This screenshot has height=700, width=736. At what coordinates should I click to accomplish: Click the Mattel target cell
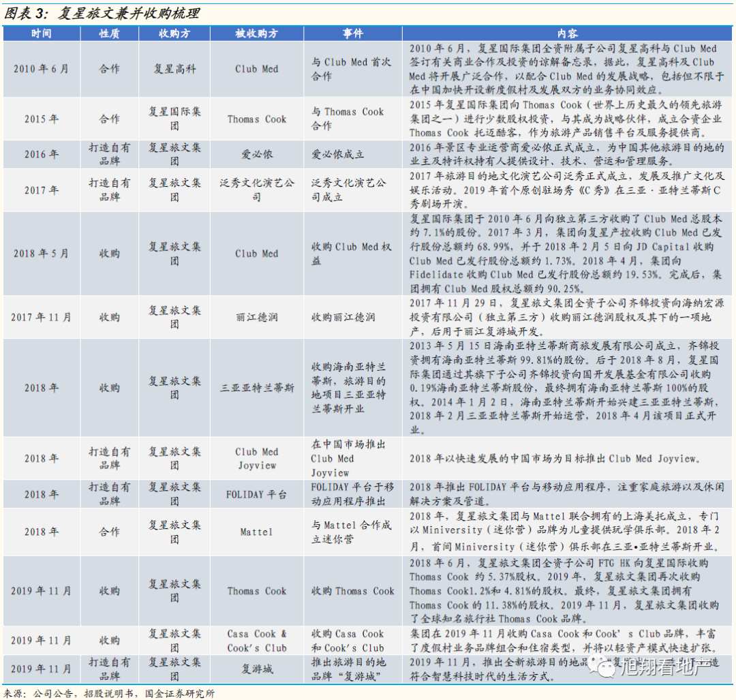point(257,532)
